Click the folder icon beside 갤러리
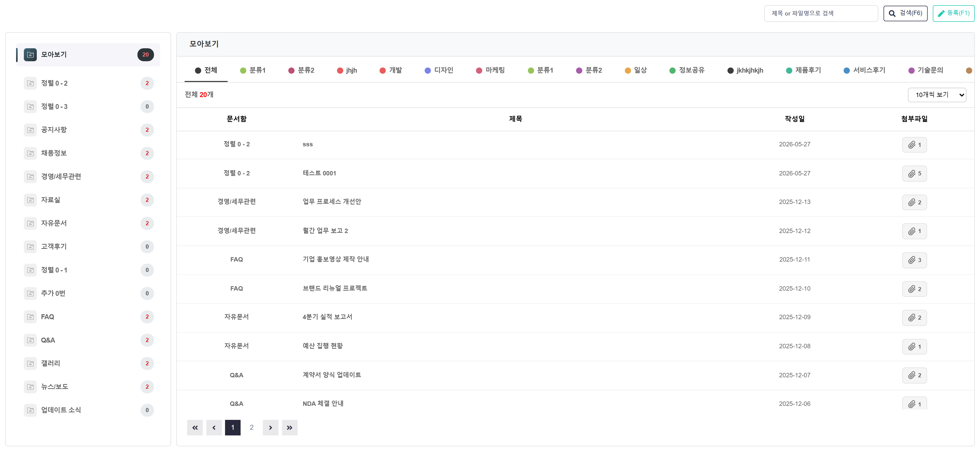The image size is (980, 451). click(x=30, y=363)
